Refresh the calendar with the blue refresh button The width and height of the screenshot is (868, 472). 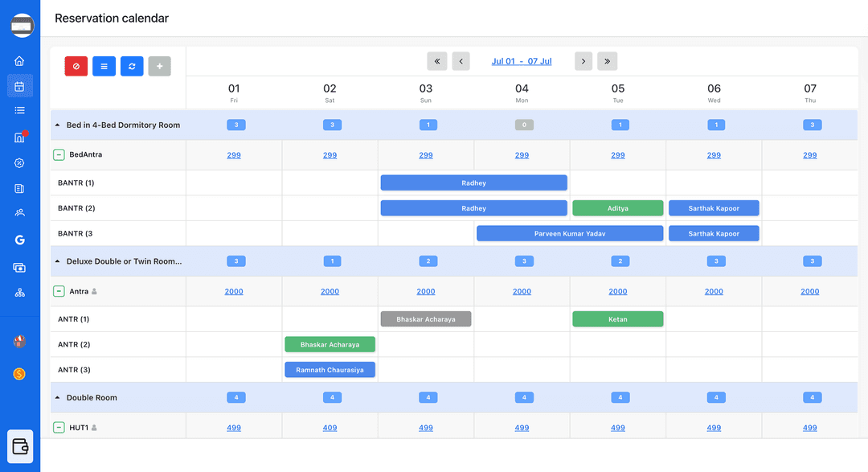click(131, 65)
